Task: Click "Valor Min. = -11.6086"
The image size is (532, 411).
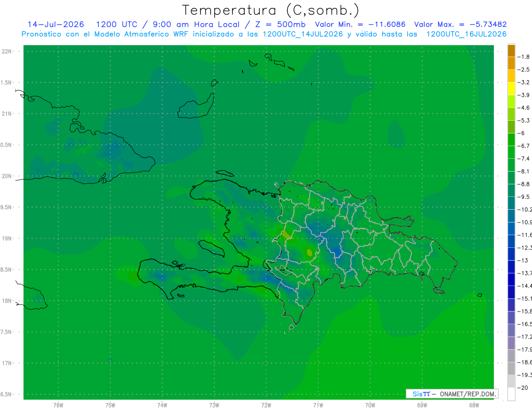Action: (360, 24)
